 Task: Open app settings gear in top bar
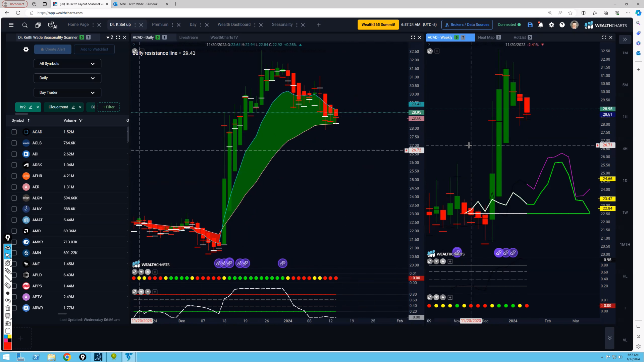(x=551, y=25)
